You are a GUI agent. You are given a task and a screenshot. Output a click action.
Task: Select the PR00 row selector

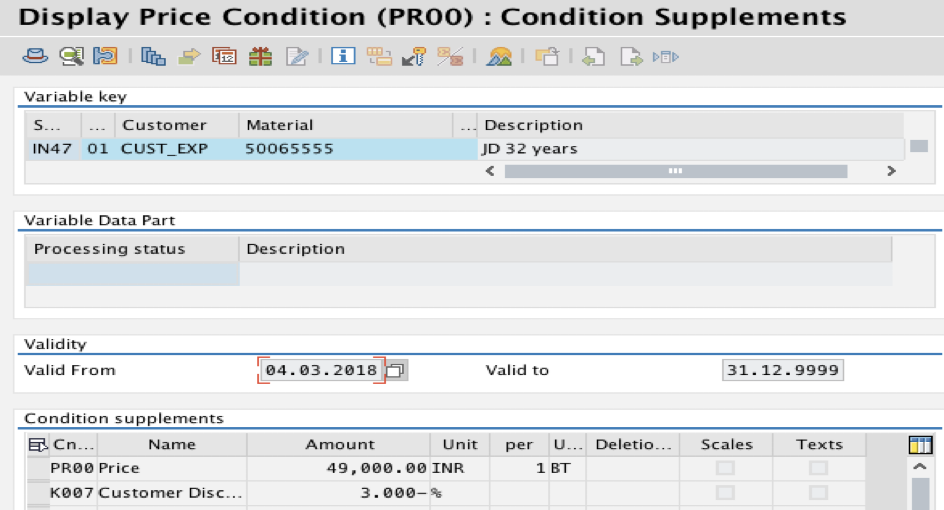[x=38, y=468]
